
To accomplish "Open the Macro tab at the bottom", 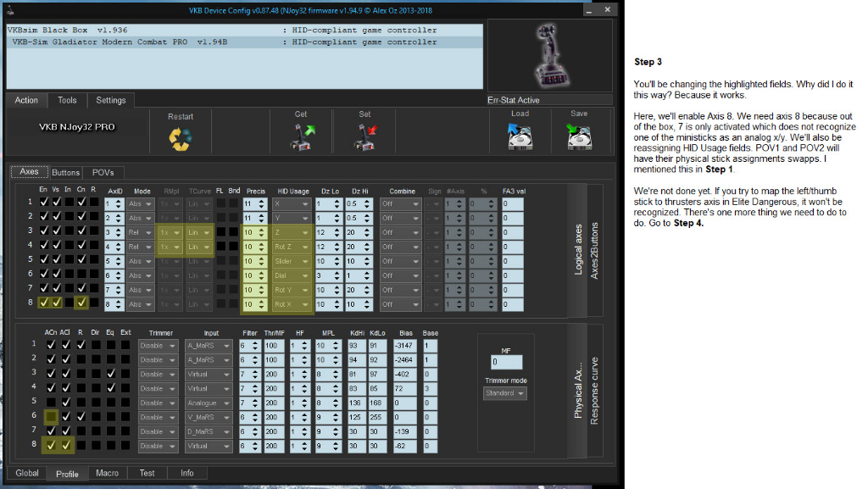I will 107,473.
